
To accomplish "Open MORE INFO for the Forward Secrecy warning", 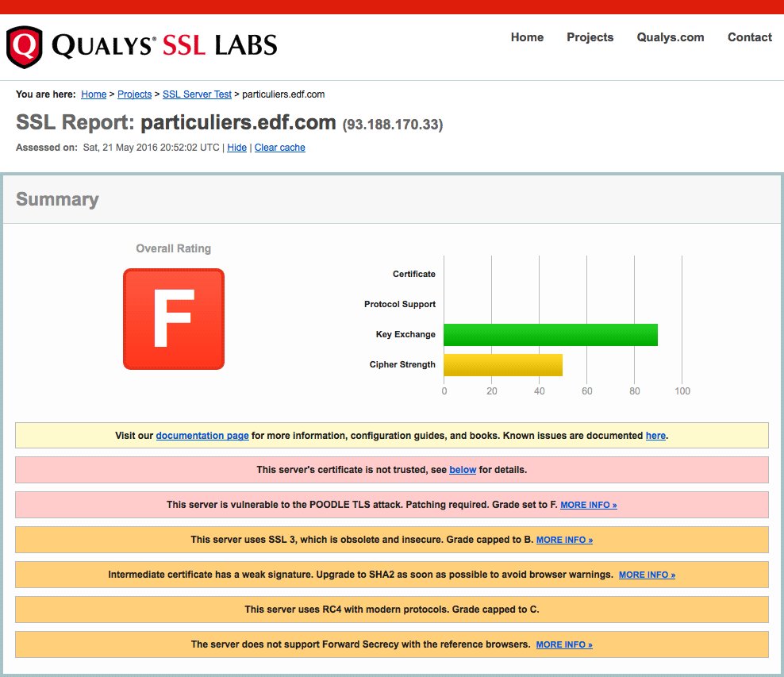I will click(564, 645).
